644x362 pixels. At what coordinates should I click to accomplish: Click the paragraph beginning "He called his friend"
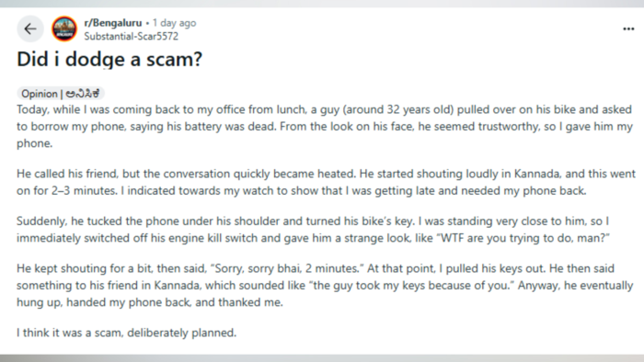coord(326,182)
